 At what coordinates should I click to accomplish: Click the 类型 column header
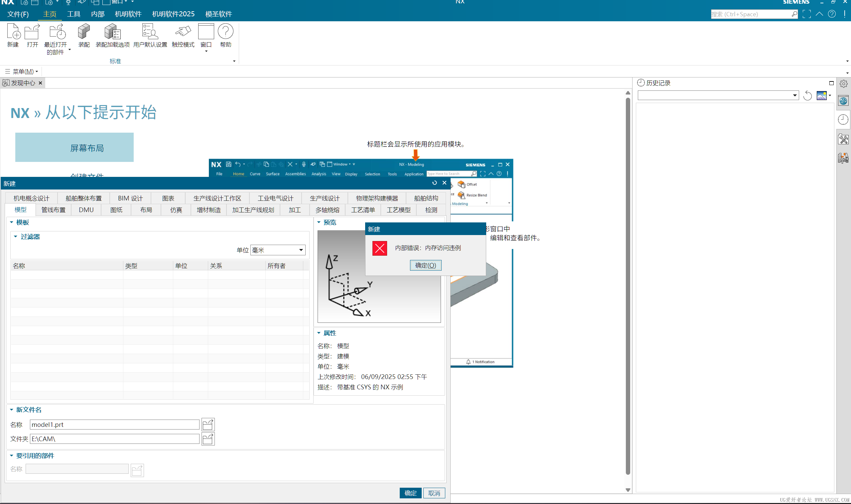tap(148, 266)
